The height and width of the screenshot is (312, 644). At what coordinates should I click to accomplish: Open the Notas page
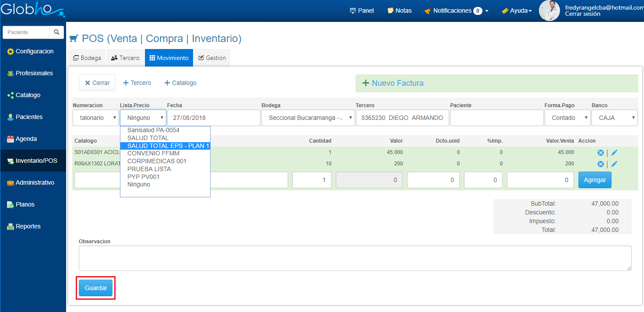pos(399,11)
